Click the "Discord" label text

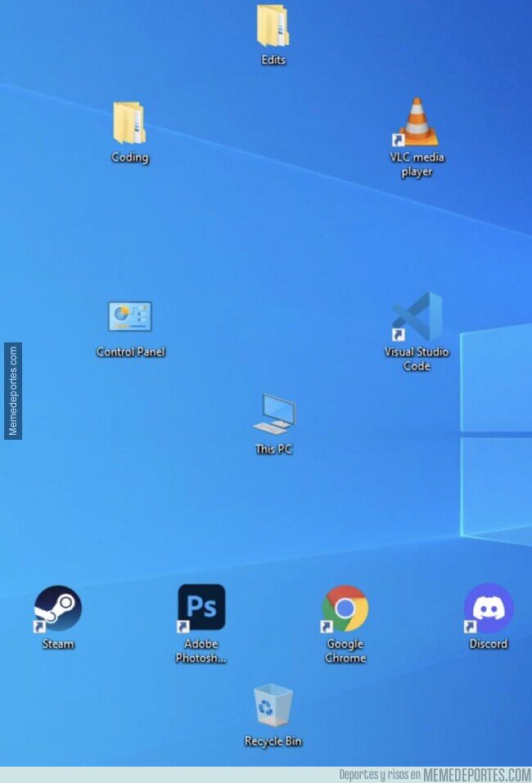(489, 644)
